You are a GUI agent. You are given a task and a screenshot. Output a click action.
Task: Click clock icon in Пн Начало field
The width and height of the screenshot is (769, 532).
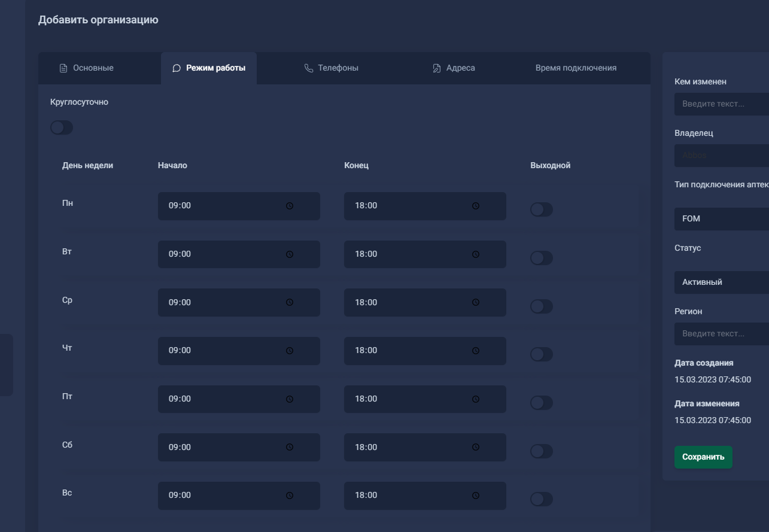[290, 205]
